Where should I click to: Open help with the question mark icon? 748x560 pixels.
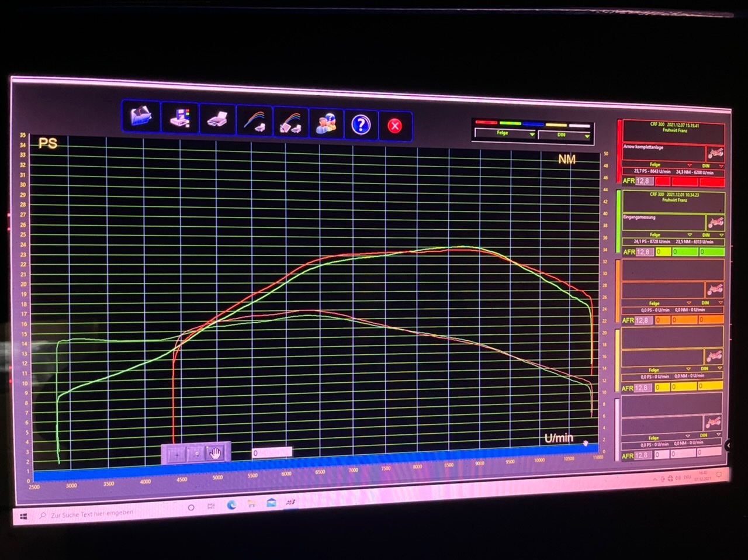click(361, 125)
